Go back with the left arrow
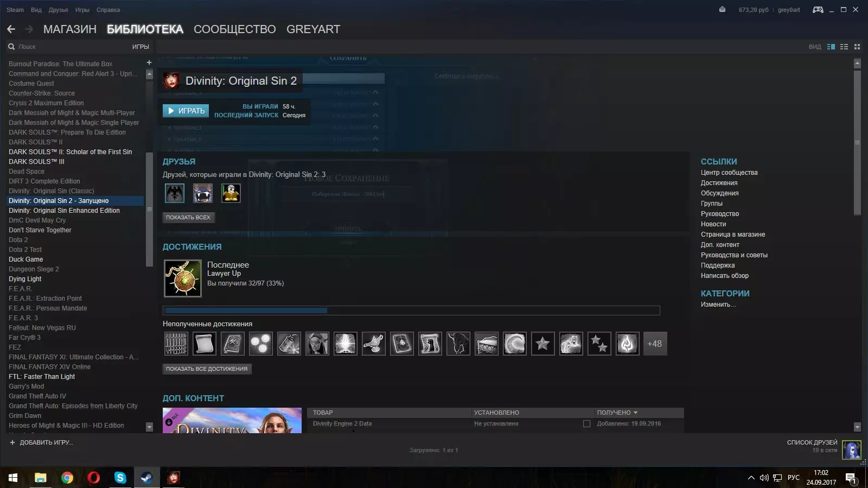The height and width of the screenshot is (488, 868). coord(11,29)
